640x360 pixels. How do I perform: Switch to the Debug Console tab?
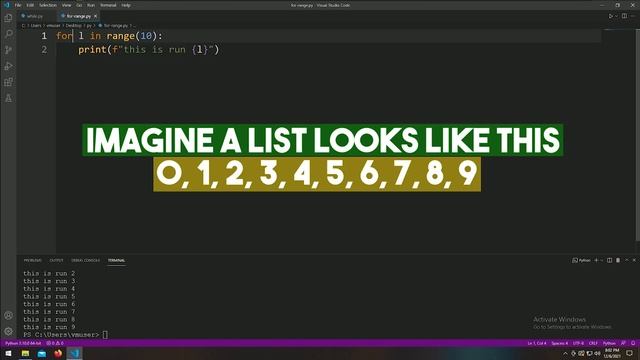coord(85,260)
